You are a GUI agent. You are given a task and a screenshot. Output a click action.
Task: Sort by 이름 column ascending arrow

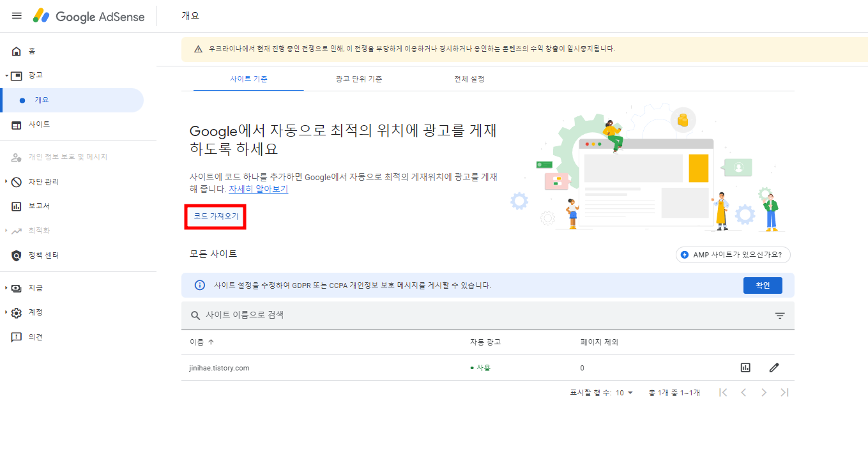click(211, 342)
